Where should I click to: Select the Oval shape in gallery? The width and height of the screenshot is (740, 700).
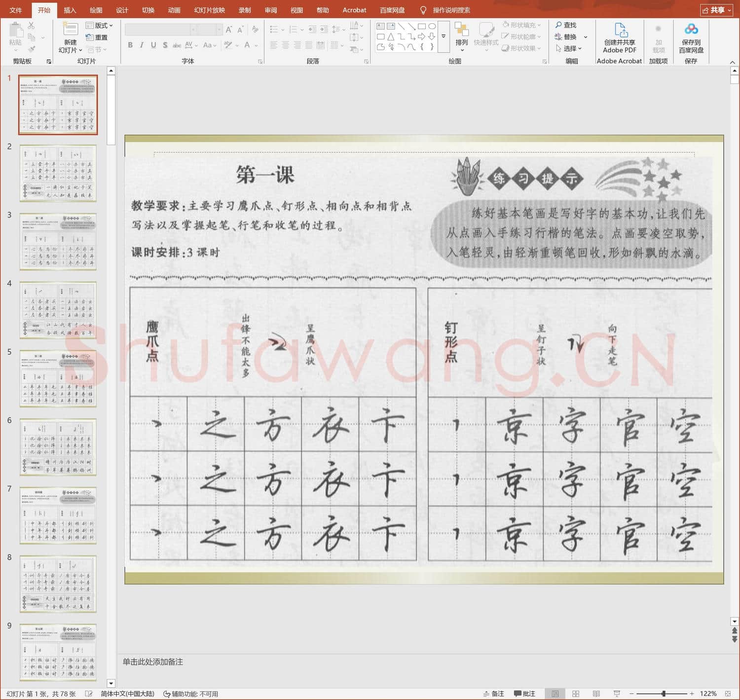click(x=432, y=26)
